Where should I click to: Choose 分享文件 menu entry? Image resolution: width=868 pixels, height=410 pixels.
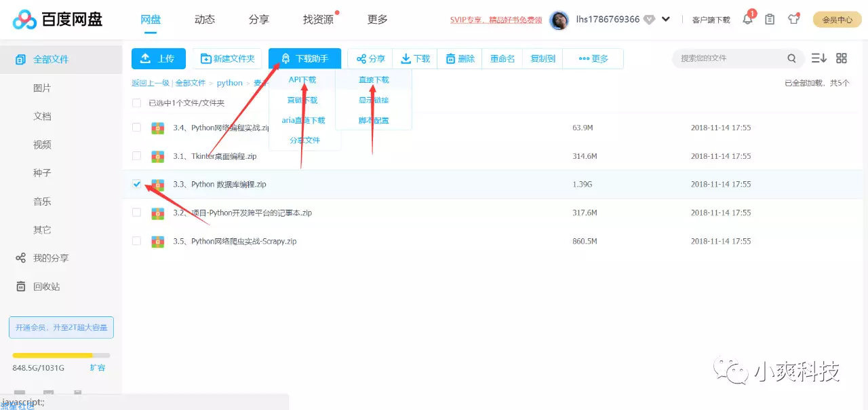(x=304, y=141)
